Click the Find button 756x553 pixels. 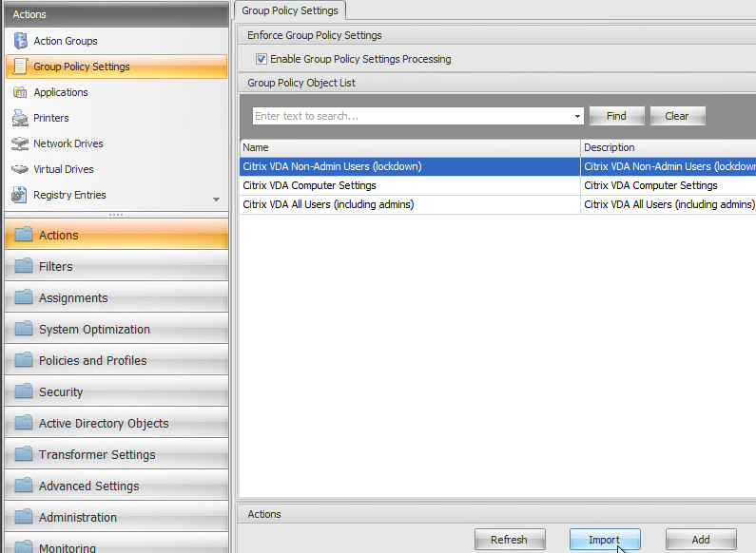[616, 116]
